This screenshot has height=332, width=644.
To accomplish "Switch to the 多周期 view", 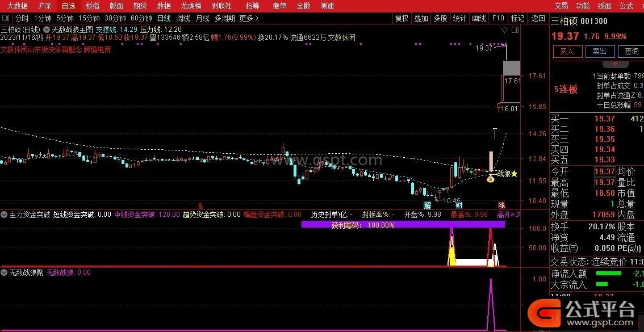I will pos(225,18).
